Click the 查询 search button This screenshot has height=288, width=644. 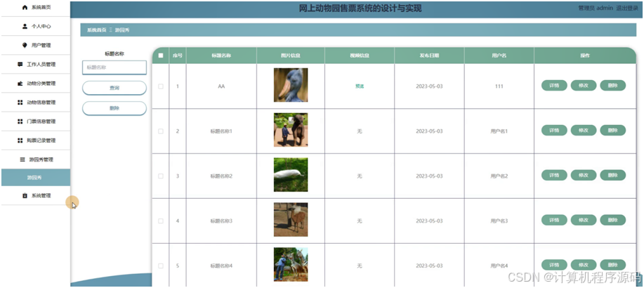(114, 88)
